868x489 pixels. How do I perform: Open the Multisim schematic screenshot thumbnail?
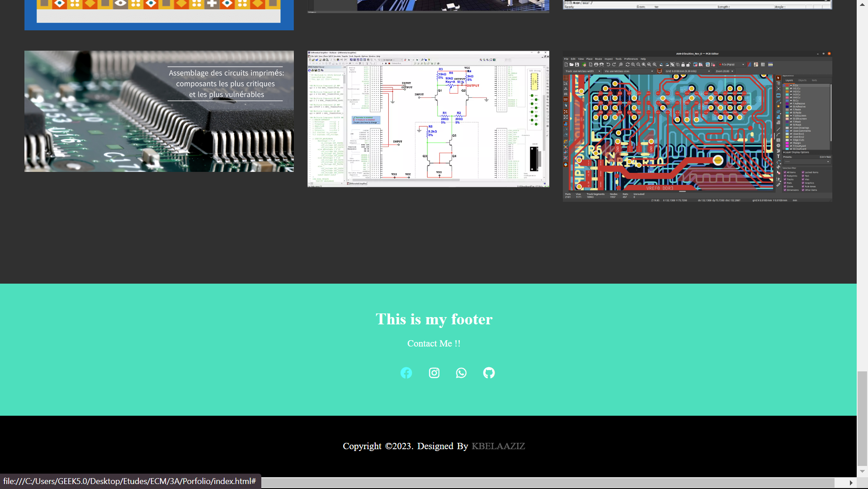[x=428, y=119]
